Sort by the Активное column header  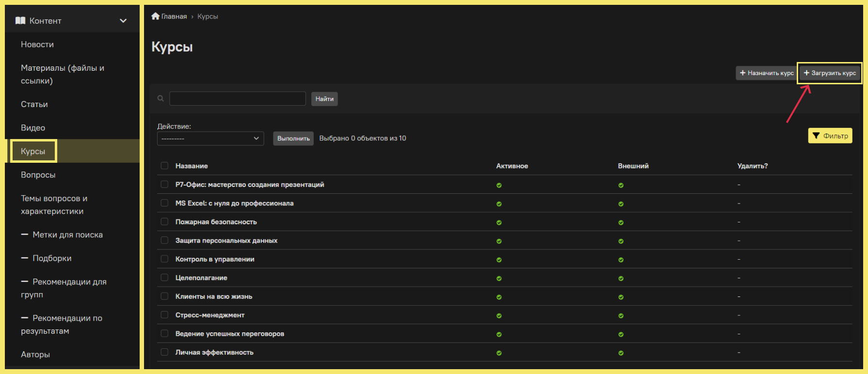pyautogui.click(x=512, y=166)
